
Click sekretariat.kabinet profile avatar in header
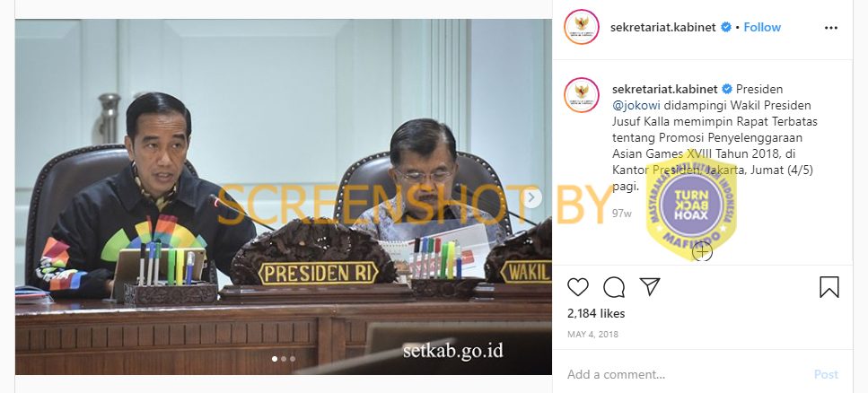click(x=582, y=27)
